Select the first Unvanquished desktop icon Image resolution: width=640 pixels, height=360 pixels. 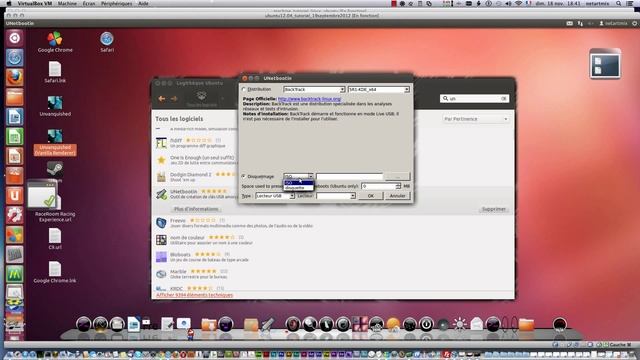pyautogui.click(x=55, y=106)
